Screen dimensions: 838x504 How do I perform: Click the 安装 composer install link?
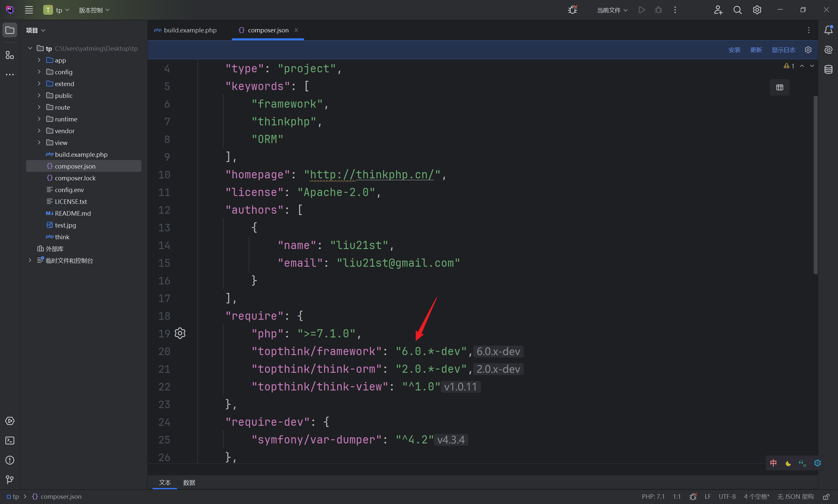point(734,50)
